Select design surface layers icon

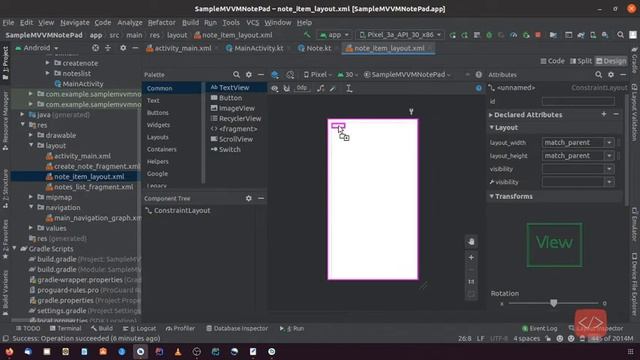click(275, 75)
